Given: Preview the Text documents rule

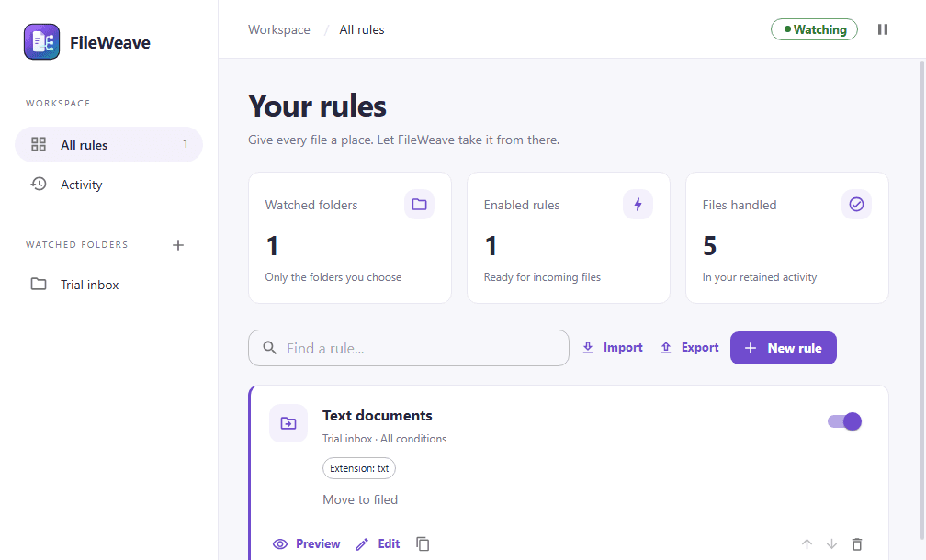Looking at the screenshot, I should [x=307, y=543].
